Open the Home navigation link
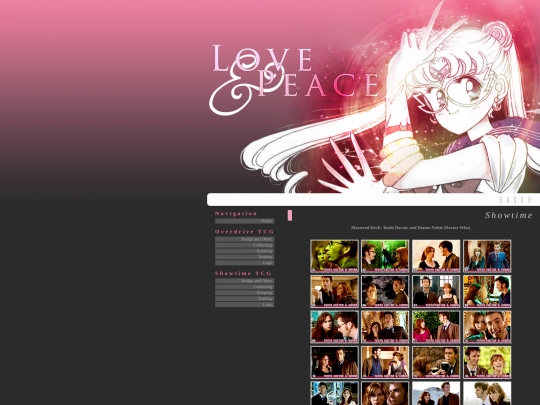The width and height of the screenshot is (540, 405). point(245,221)
